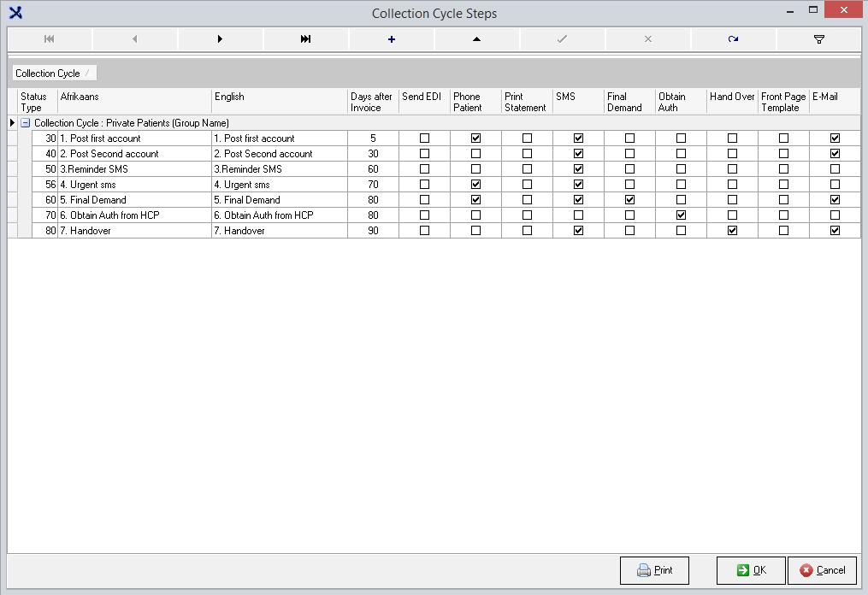Viewport: 868px width, 595px height.
Task: Print the collection cycle steps
Action: (654, 570)
